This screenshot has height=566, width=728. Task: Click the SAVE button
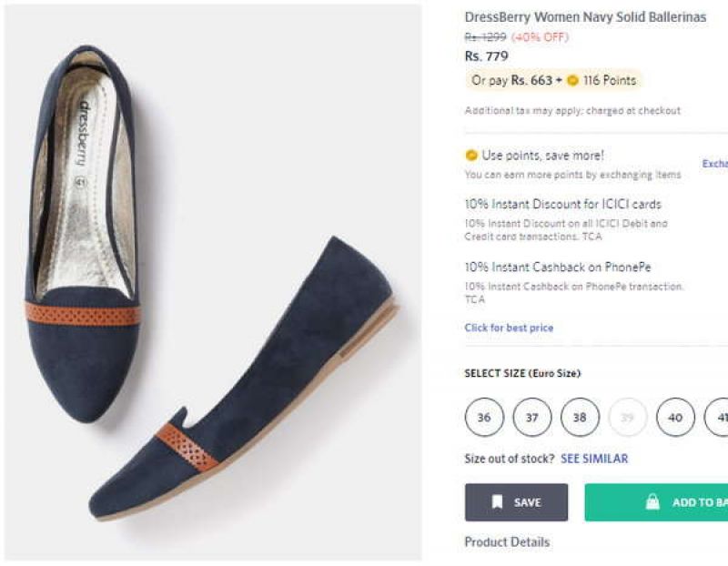pos(518,501)
